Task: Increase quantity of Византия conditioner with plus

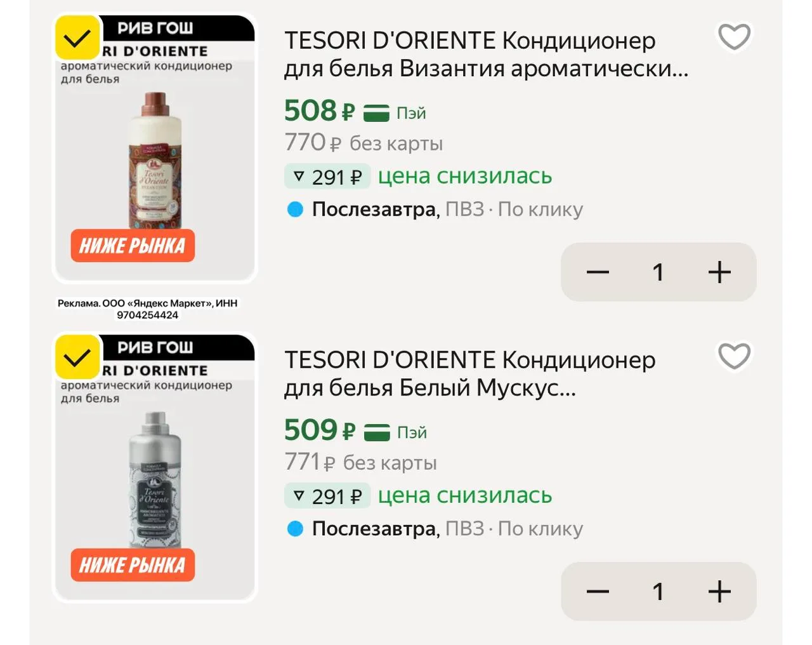Action: tap(719, 272)
